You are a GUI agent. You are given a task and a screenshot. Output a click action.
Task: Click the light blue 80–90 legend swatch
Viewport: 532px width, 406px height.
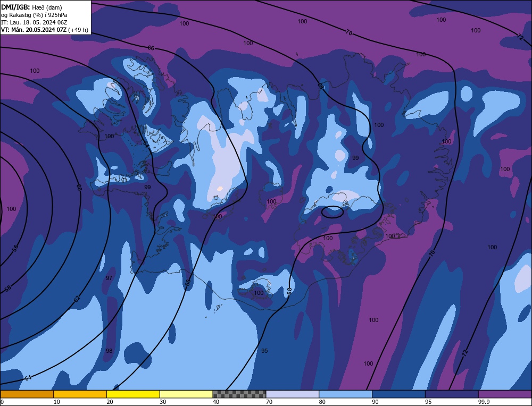coord(345,394)
